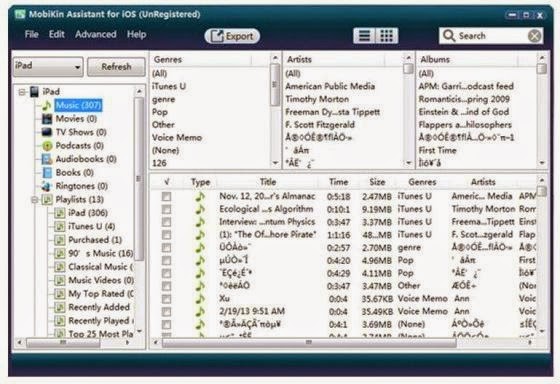Click the Export button
560x384 pixels.
(232, 36)
